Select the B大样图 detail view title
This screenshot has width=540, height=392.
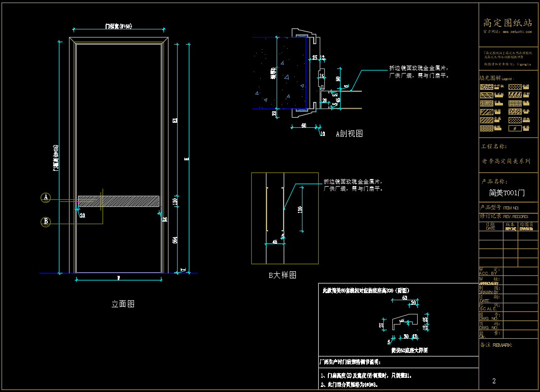click(x=282, y=275)
